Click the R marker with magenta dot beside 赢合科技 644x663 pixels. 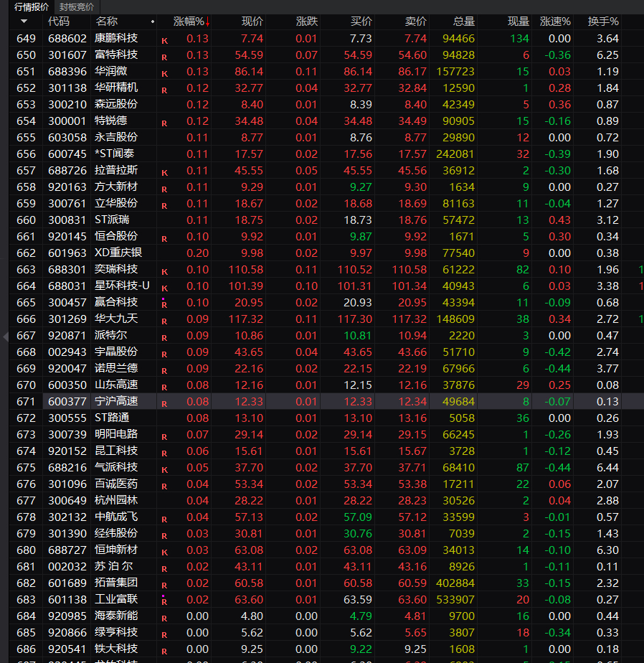coord(164,304)
